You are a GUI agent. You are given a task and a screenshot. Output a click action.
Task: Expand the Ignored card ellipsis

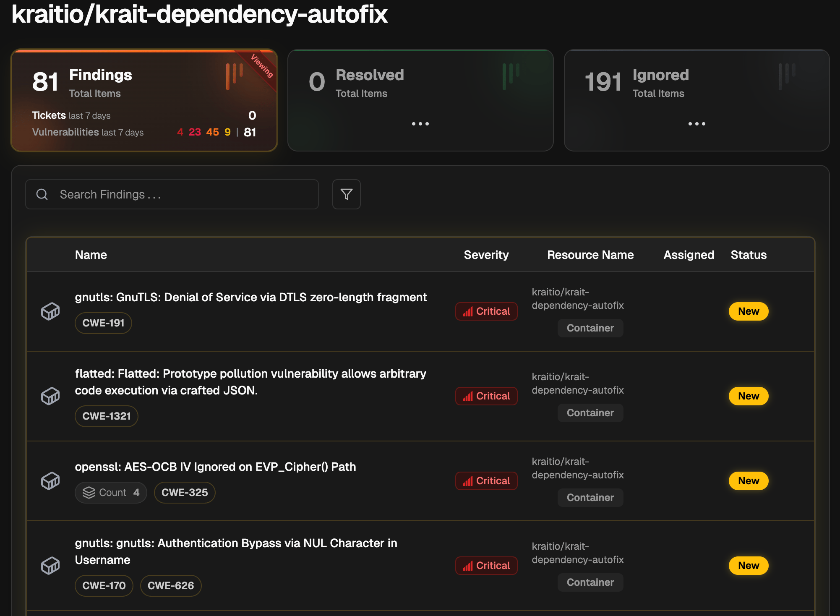click(x=697, y=124)
